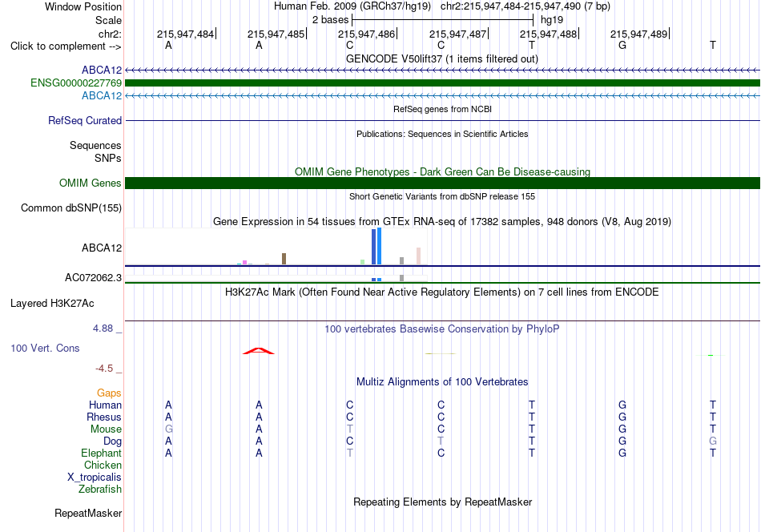Click the AC072062.3 expression label
The height and width of the screenshot is (532, 761).
pos(93,278)
